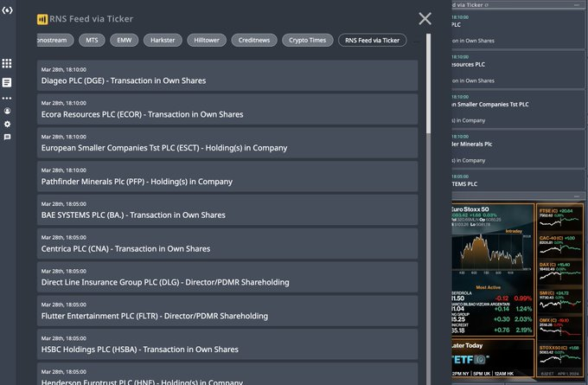Screen dimensions: 588x385
Task: Click the Euro Stoxx 50 intraday chart
Action: pos(492,252)
